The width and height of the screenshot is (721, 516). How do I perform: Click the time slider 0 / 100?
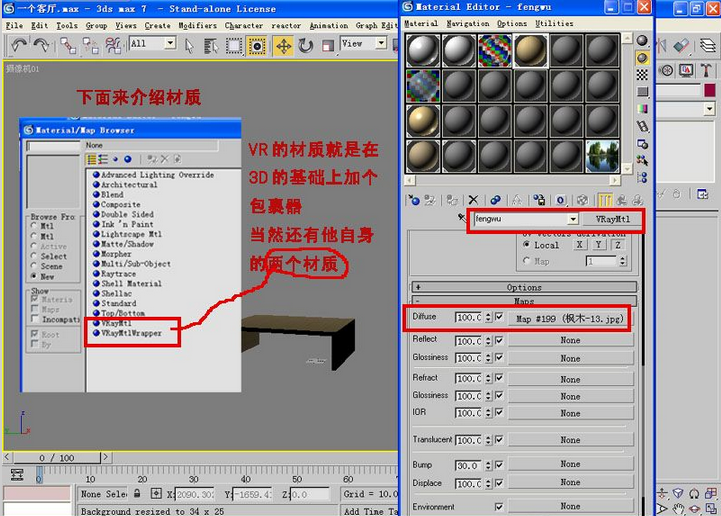57,458
